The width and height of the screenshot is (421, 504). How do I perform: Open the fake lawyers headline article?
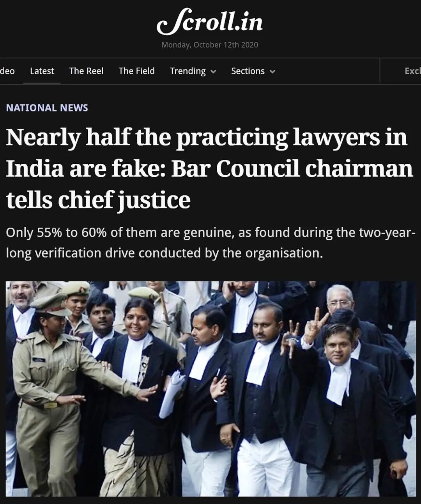209,168
